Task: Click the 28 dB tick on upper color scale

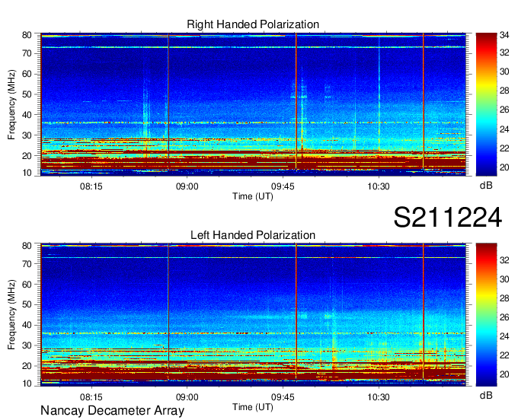Action: [x=504, y=91]
